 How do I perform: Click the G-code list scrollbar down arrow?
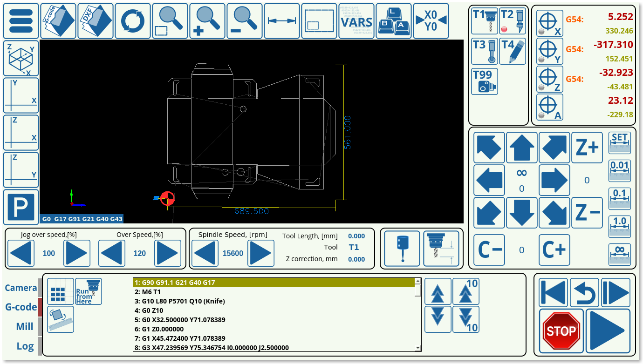418,348
